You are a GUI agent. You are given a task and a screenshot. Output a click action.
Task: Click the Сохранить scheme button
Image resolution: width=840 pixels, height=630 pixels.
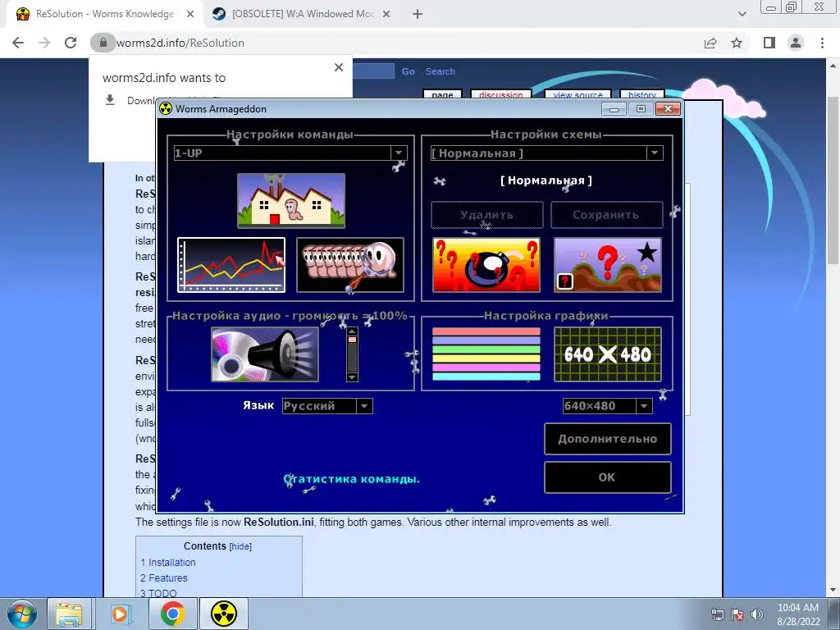pyautogui.click(x=606, y=215)
